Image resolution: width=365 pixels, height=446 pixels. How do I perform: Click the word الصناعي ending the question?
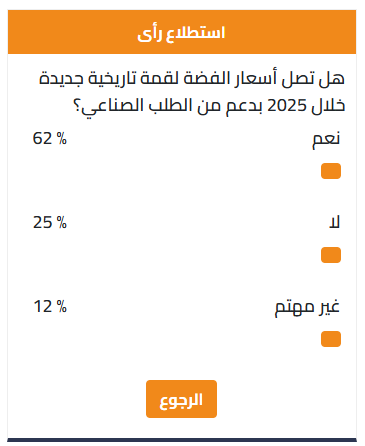tap(112, 107)
